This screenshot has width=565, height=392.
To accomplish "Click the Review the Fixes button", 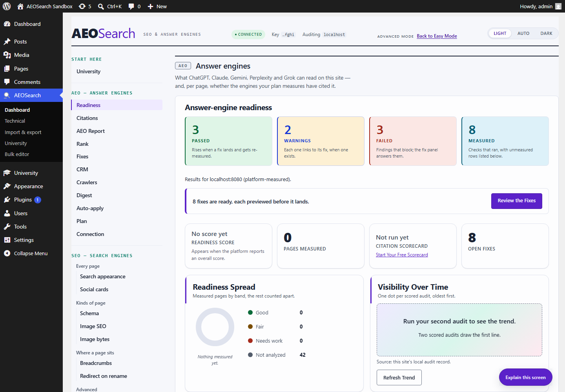I will [x=516, y=201].
